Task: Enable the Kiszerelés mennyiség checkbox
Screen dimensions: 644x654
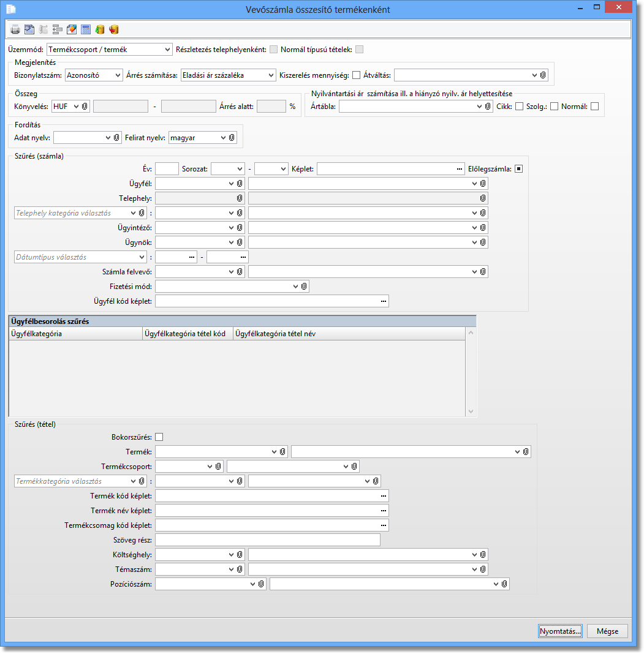Action: coord(357,75)
